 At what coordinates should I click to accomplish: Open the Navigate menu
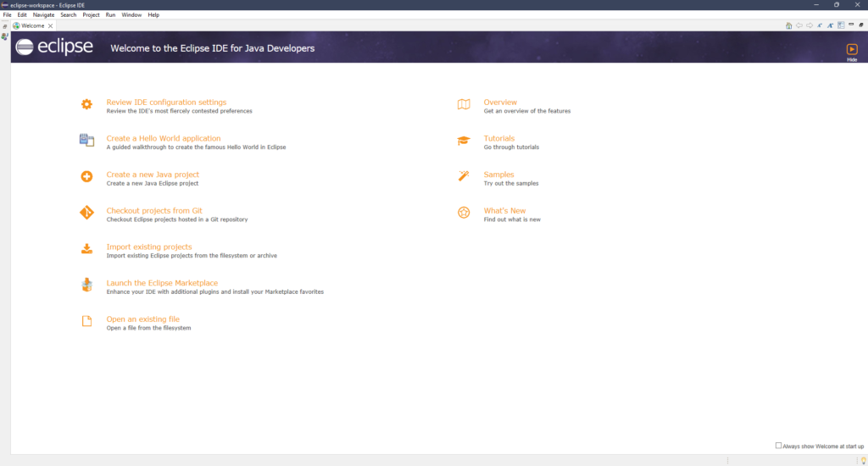click(43, 15)
